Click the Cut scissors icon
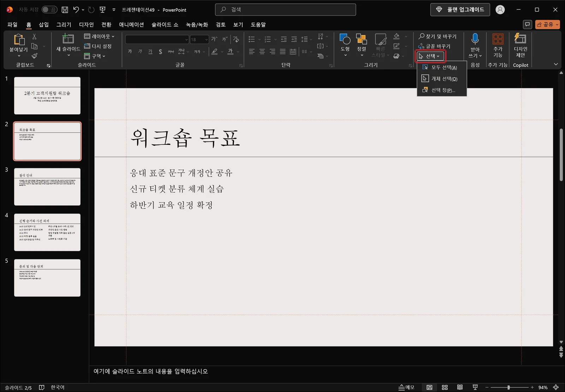 tap(34, 36)
